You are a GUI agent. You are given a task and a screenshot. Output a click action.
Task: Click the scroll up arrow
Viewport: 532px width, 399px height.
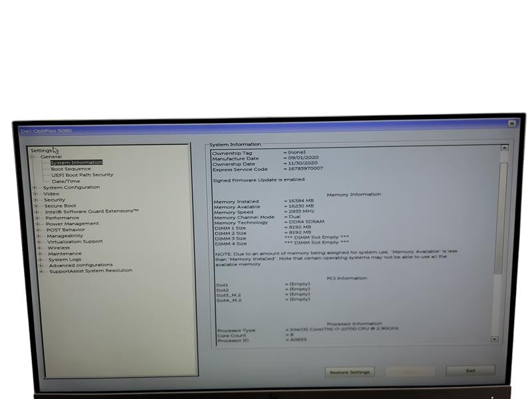(x=505, y=148)
